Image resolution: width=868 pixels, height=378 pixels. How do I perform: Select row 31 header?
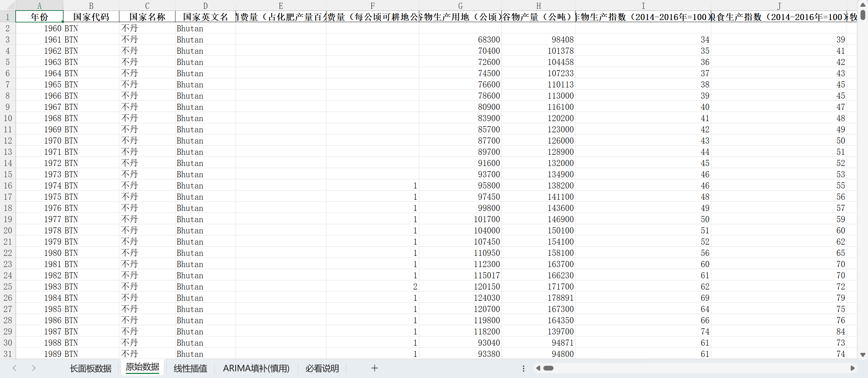7,354
